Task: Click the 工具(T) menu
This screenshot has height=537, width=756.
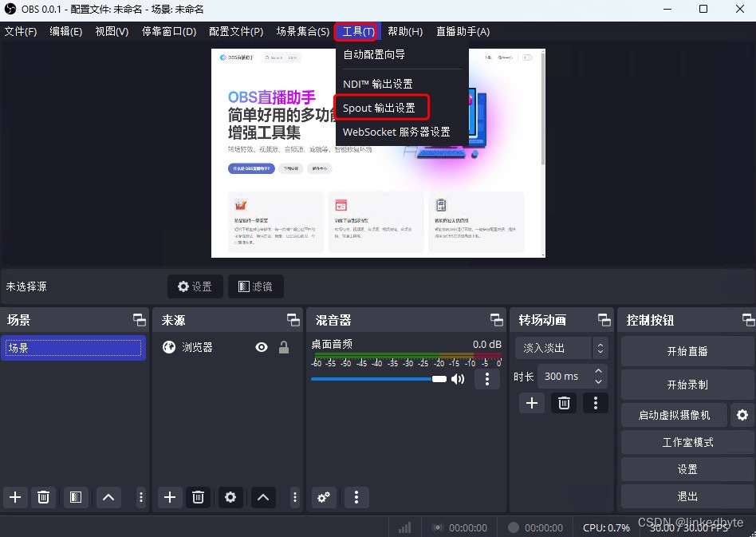Action: pyautogui.click(x=358, y=32)
